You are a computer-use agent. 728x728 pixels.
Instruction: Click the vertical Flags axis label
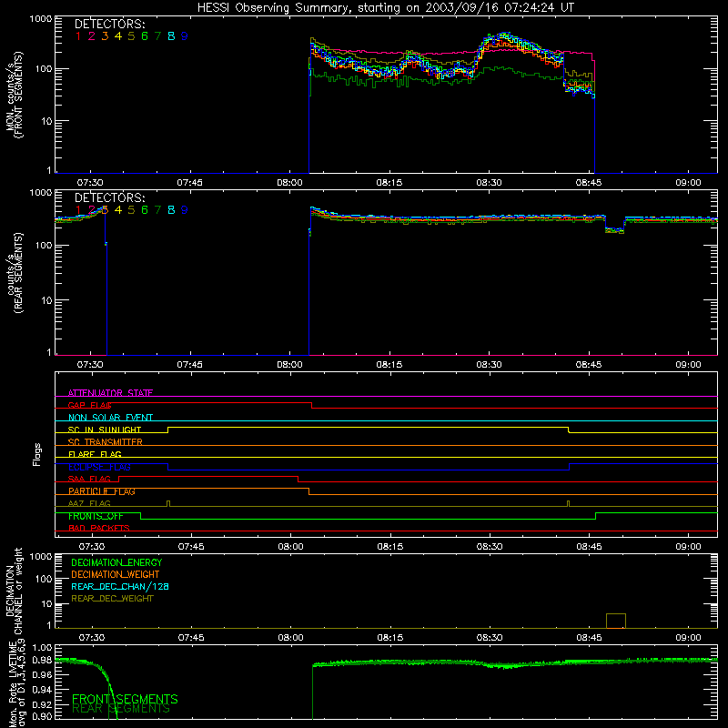(x=37, y=454)
